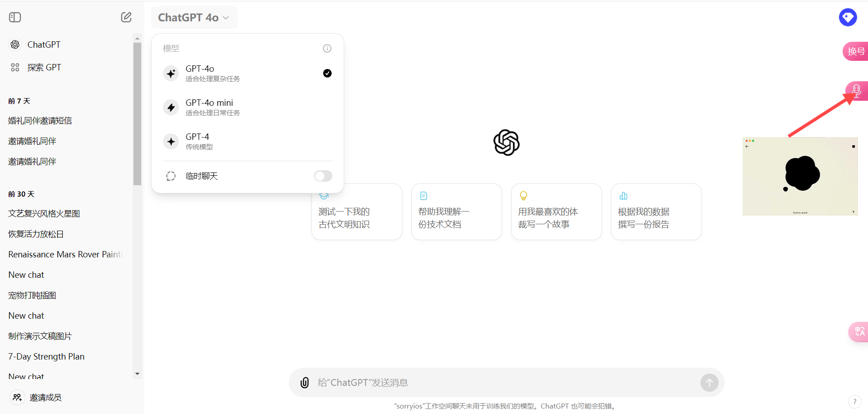Open the Renaissance Mars Rover Painting chat
The height and width of the screenshot is (414, 868).
click(65, 255)
